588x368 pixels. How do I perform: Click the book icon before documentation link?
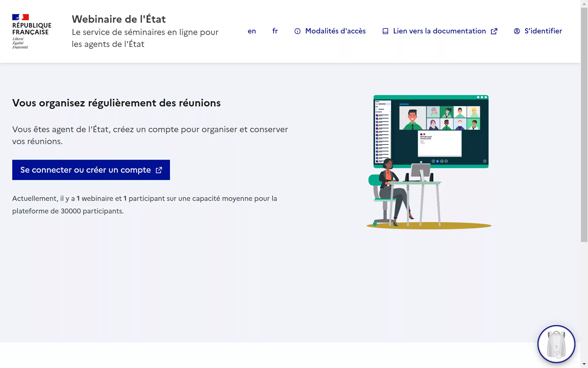385,31
